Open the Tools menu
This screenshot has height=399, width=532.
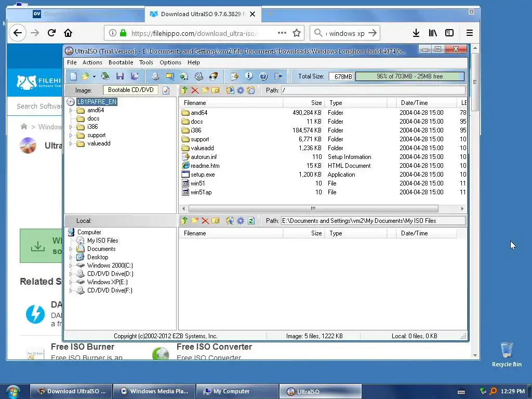coord(146,62)
